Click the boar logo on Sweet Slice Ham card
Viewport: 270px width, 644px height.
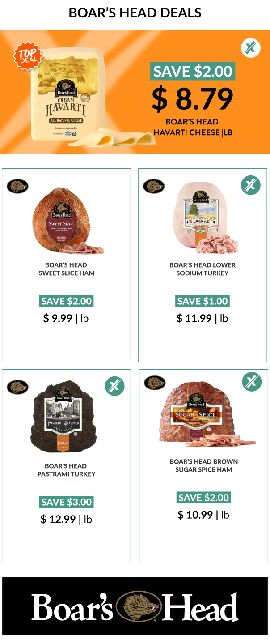coord(17,186)
